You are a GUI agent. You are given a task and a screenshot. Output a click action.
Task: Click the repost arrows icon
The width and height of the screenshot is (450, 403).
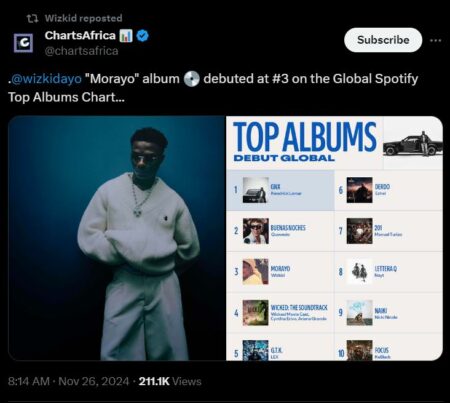[32, 18]
